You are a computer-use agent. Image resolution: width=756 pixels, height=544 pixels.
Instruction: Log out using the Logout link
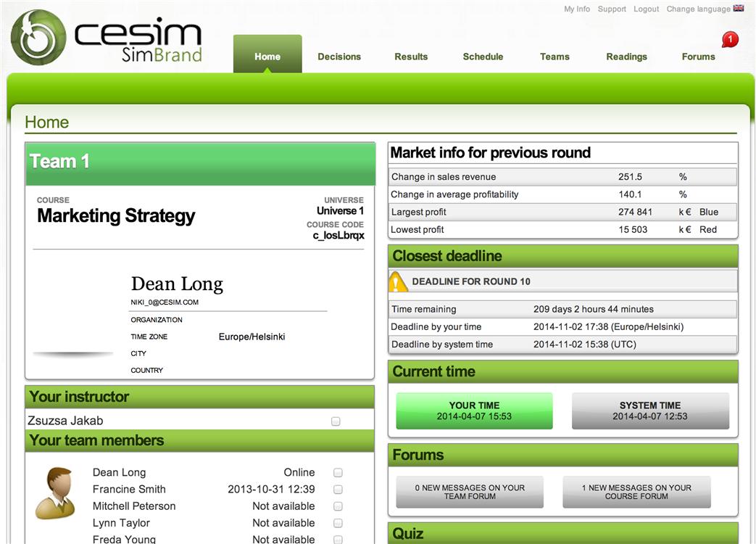coord(646,9)
